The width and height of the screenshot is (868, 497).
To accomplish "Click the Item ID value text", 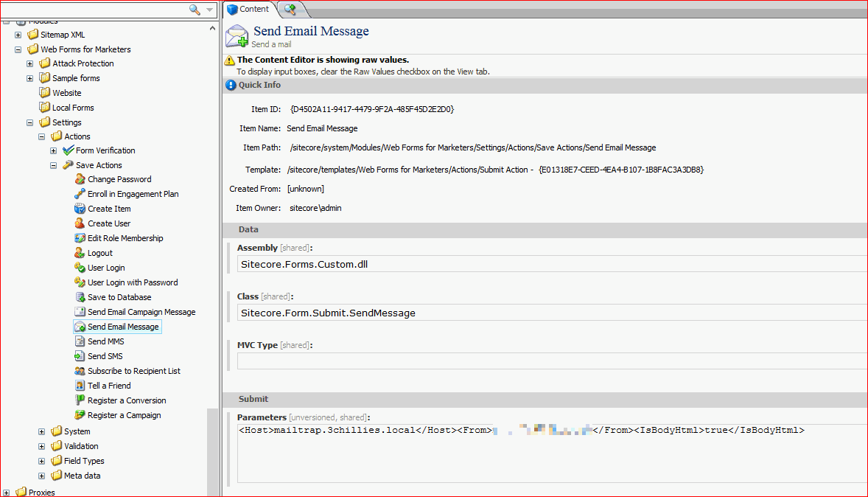I will tap(371, 110).
